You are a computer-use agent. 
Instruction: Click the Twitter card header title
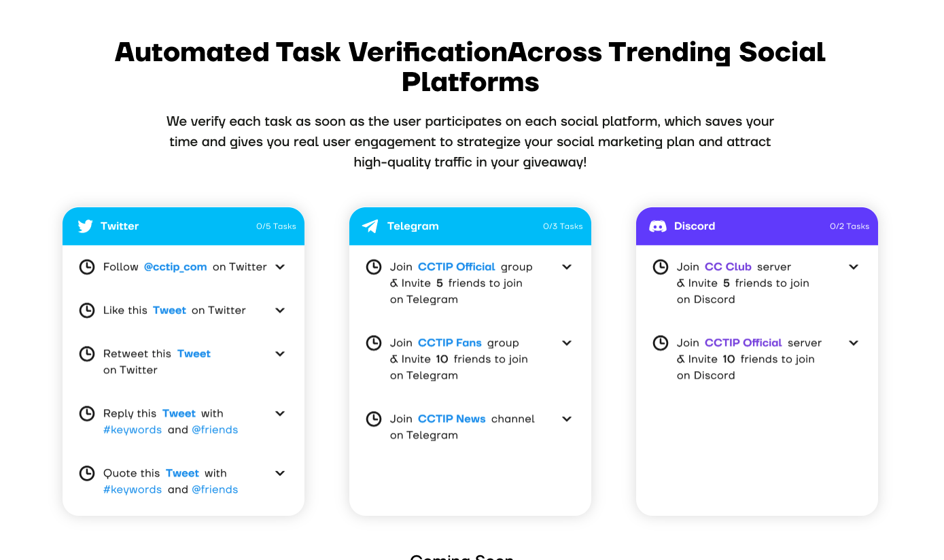point(120,226)
